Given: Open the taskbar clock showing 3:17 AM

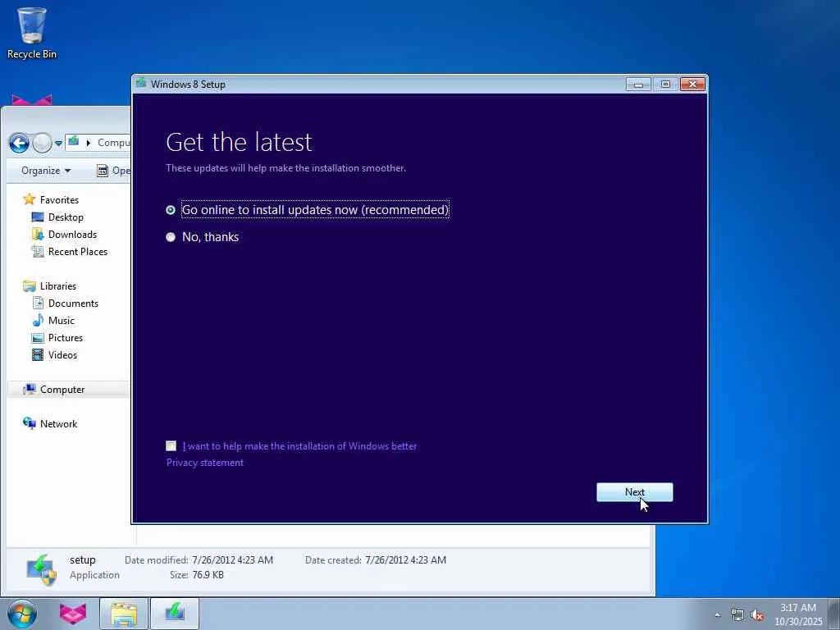Looking at the screenshot, I should tap(798, 614).
